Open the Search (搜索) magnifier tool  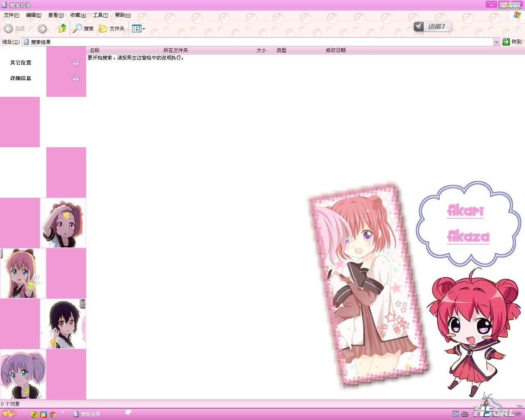(x=83, y=28)
